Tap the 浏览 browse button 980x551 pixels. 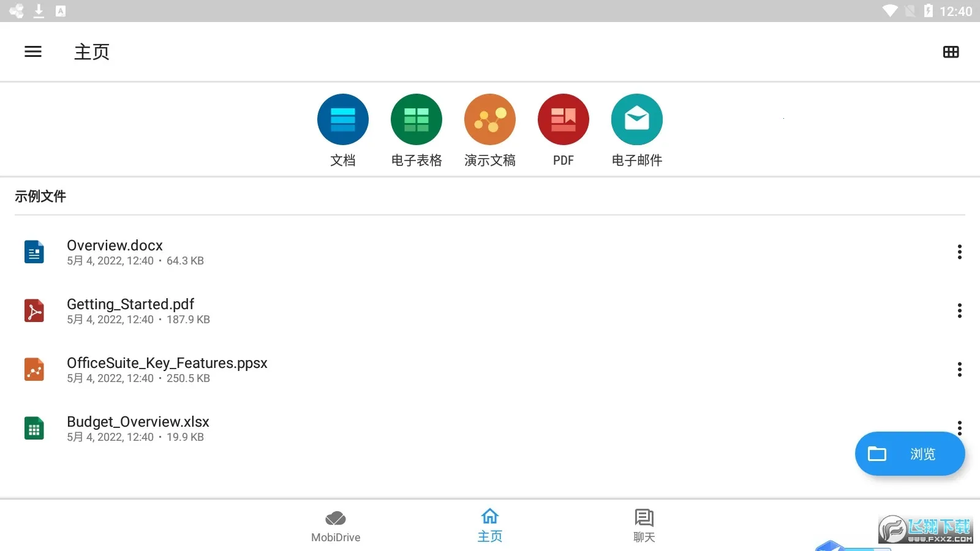coord(910,454)
